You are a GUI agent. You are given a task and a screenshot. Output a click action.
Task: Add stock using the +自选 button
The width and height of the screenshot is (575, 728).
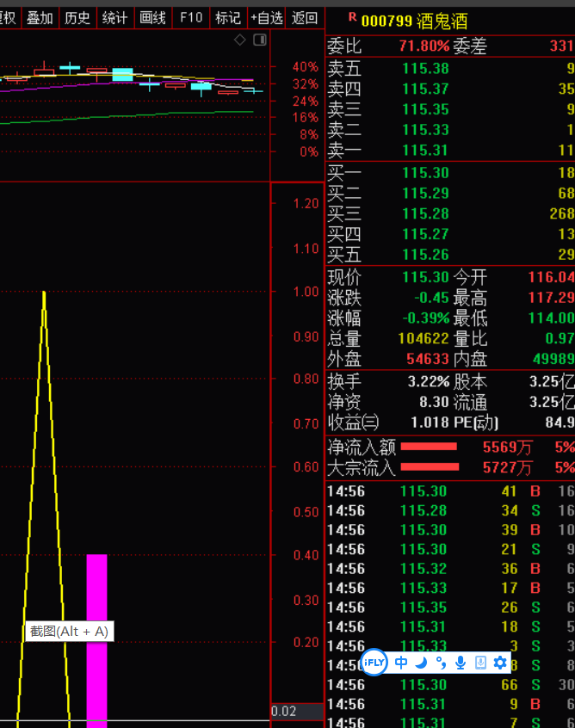click(267, 18)
